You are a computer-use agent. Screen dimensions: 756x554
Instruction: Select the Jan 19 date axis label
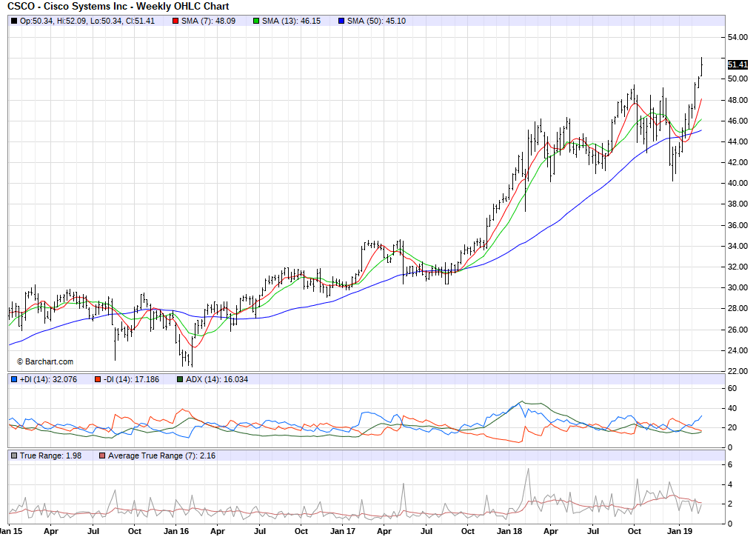(x=679, y=531)
